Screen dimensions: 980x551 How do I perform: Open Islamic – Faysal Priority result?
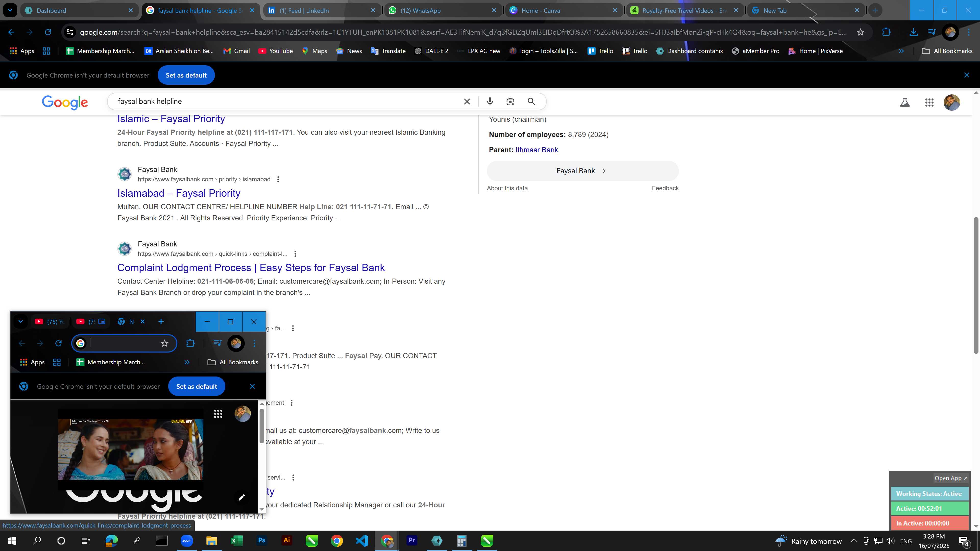click(171, 119)
